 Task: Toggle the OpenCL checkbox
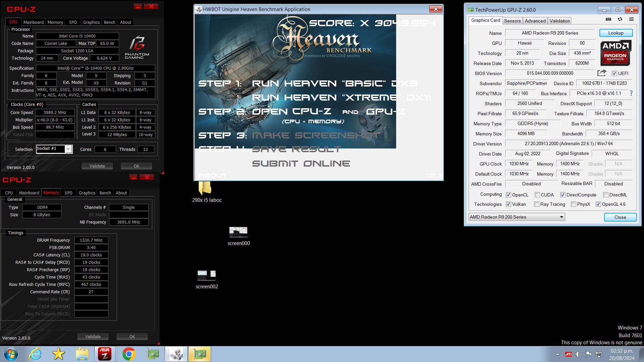tap(508, 195)
